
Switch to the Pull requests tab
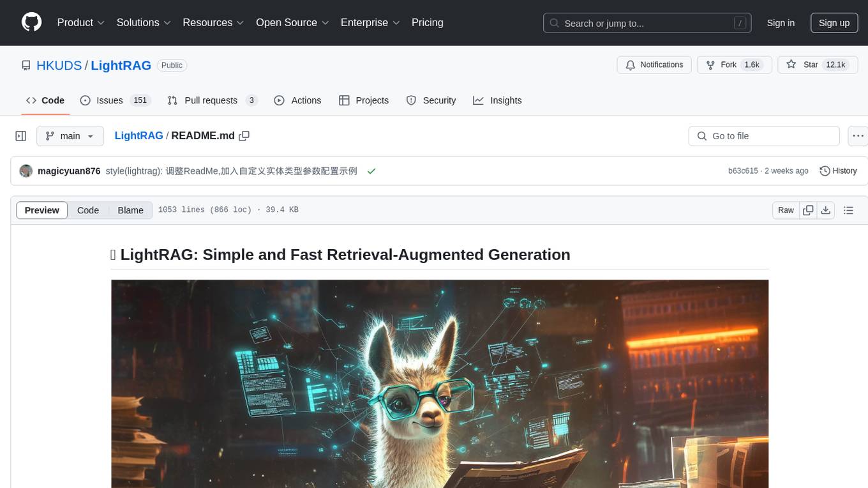pyautogui.click(x=213, y=100)
